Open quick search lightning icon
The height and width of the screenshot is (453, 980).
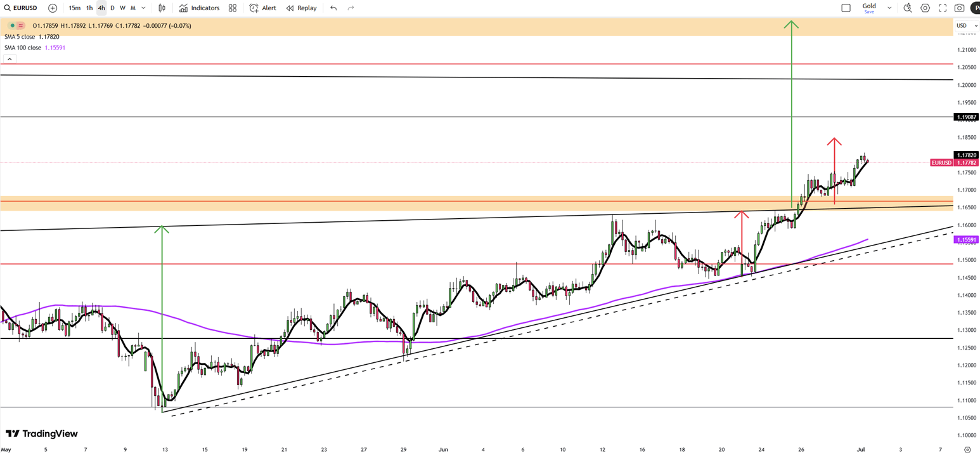point(908,8)
